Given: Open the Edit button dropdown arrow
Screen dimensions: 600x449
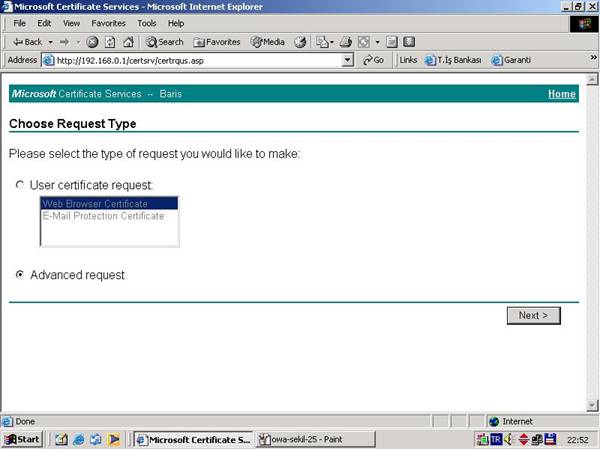Looking at the screenshot, I should [377, 42].
